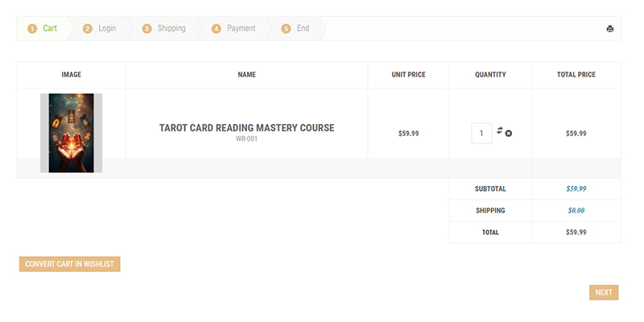Click the step 4 number badge
Viewport: 644px width, 322px height.
[x=217, y=29]
